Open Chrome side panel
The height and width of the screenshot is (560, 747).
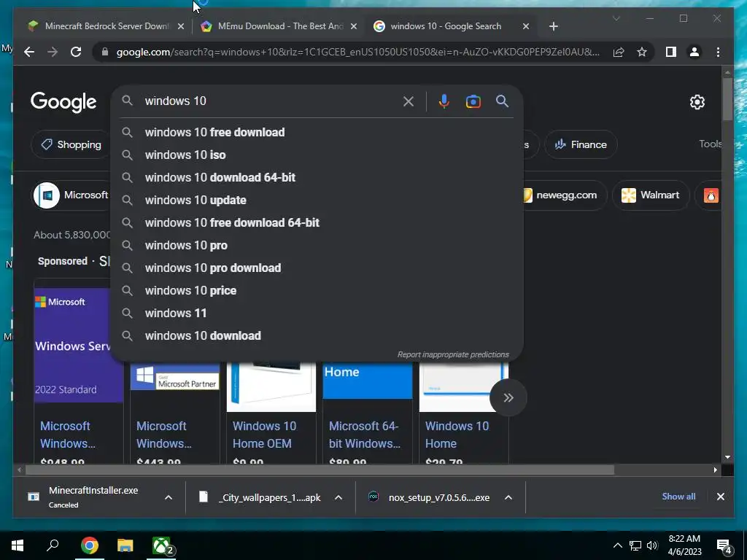671,52
